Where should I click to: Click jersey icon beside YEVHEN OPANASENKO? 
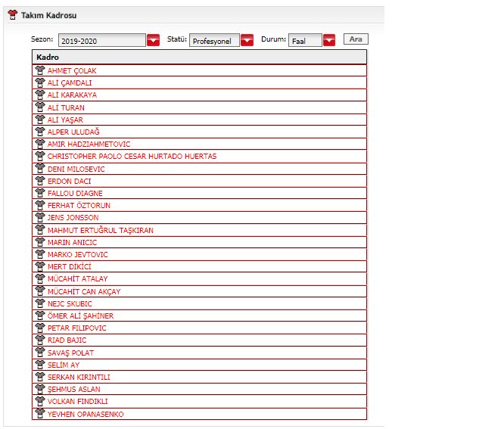click(40, 414)
